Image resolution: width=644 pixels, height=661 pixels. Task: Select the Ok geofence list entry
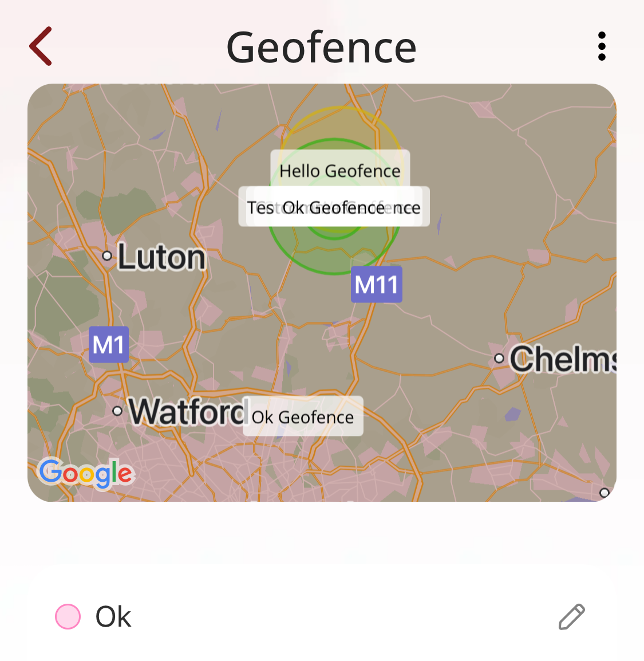(322, 616)
